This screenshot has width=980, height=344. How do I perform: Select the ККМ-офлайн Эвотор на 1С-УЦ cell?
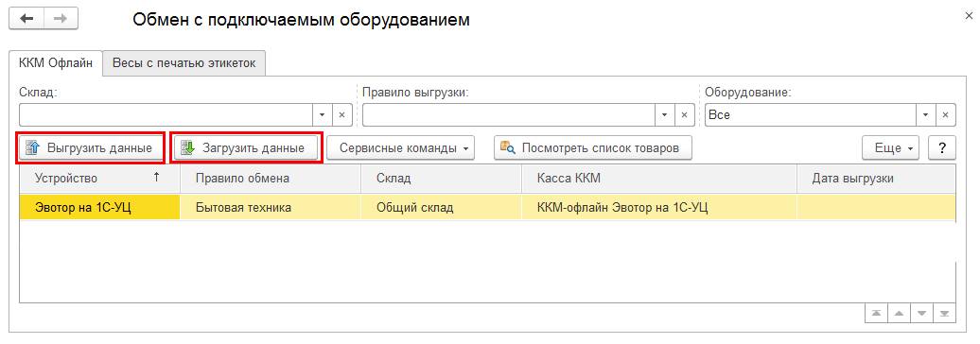coord(658,207)
